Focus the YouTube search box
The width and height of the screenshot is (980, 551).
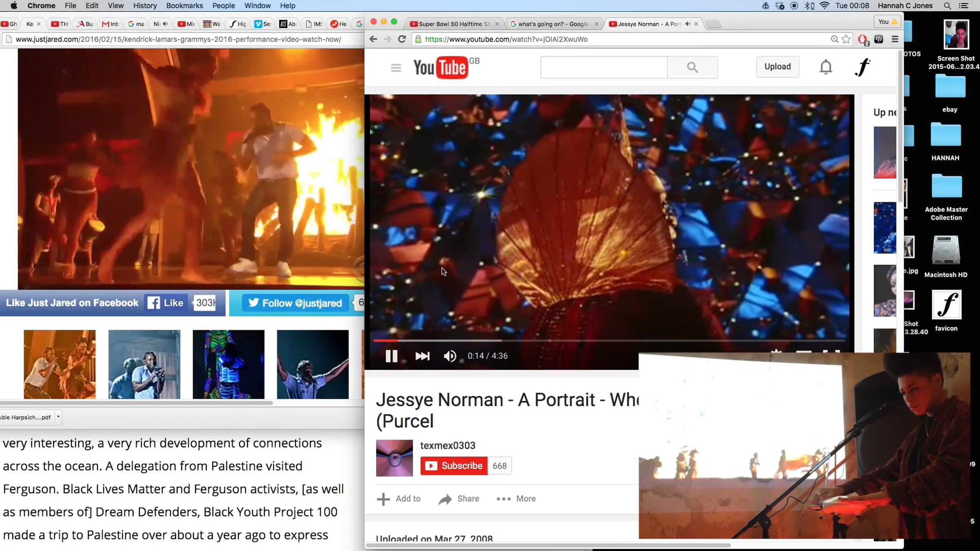(604, 67)
